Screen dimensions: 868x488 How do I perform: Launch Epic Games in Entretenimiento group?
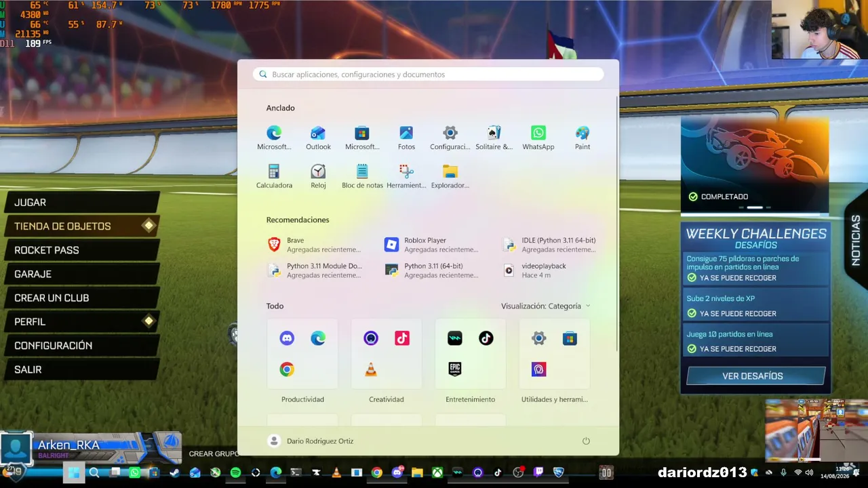[455, 369]
